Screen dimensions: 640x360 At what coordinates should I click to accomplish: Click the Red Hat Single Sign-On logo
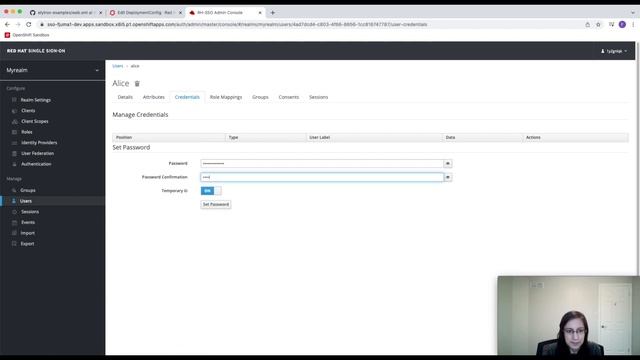(x=36, y=51)
